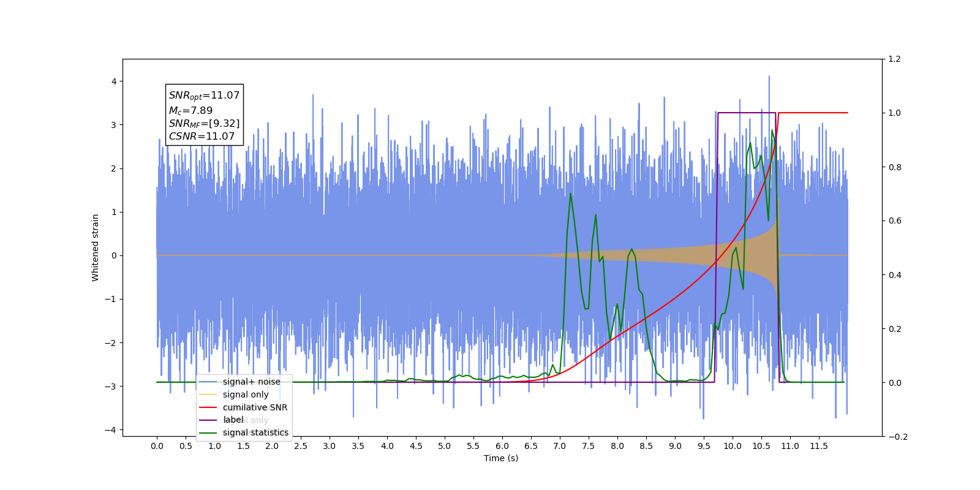Image resolution: width=980 pixels, height=490 pixels.
Task: Click the 2 tick on the strain axis
Action: [x=113, y=168]
